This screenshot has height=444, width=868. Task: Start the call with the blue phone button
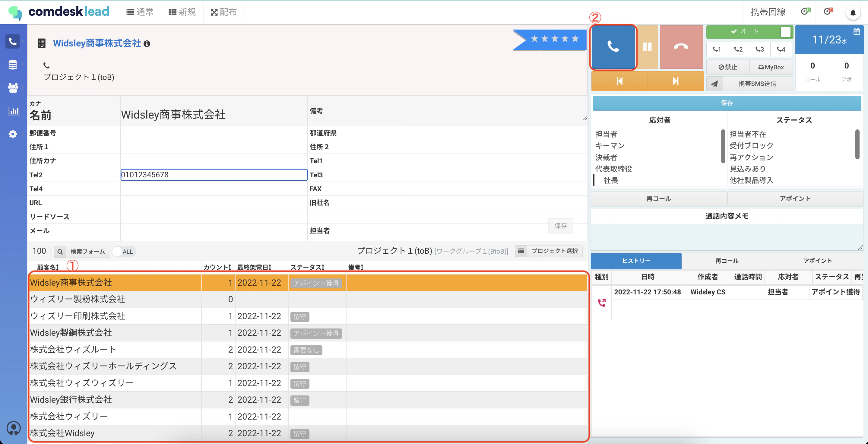pyautogui.click(x=613, y=47)
